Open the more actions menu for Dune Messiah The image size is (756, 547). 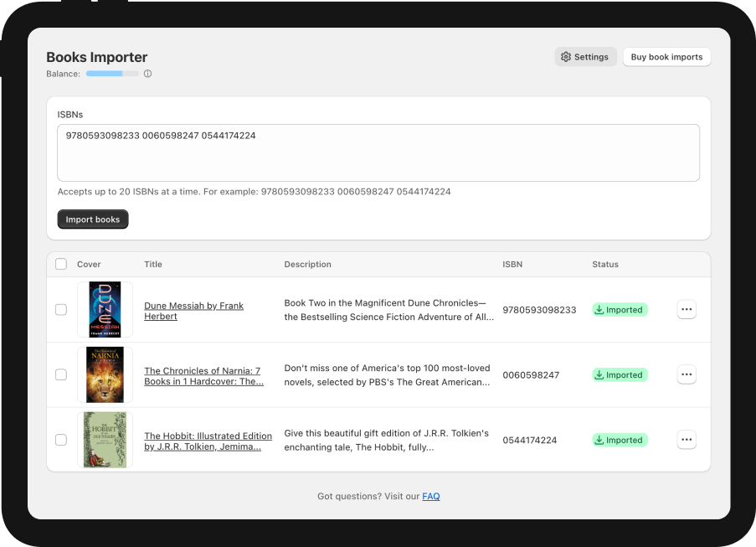(x=687, y=310)
